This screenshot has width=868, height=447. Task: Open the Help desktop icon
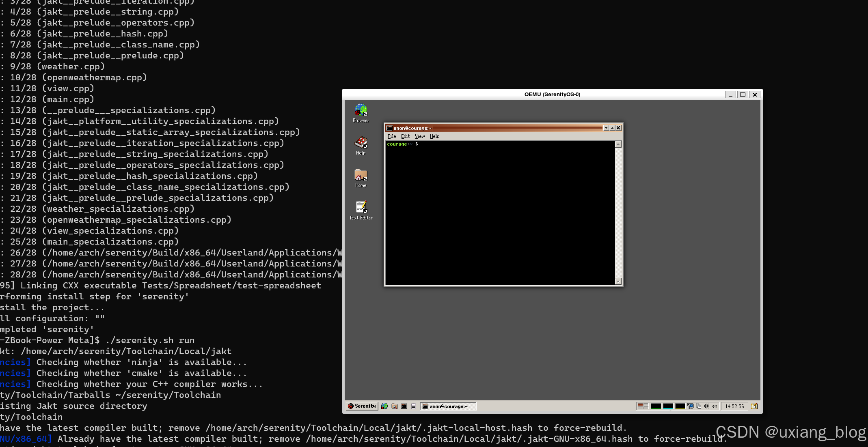click(361, 143)
